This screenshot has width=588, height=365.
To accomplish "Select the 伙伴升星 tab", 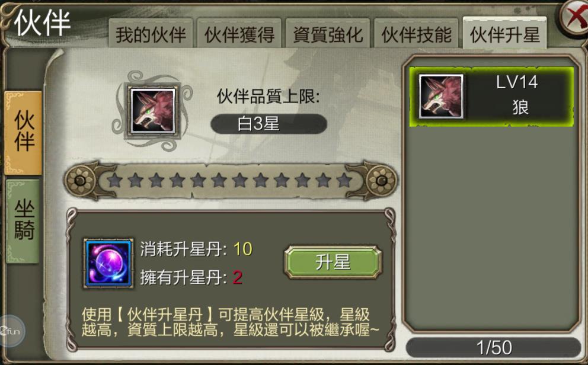I will click(505, 33).
